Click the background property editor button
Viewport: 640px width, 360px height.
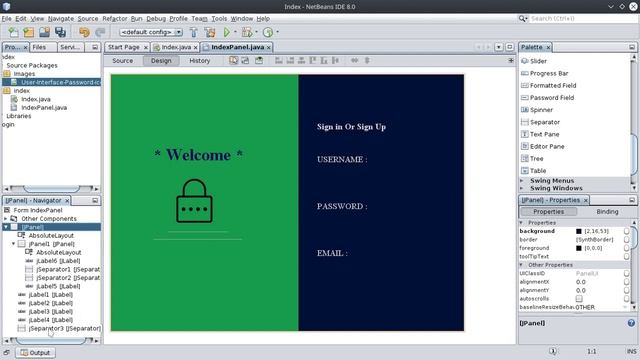tap(626, 231)
